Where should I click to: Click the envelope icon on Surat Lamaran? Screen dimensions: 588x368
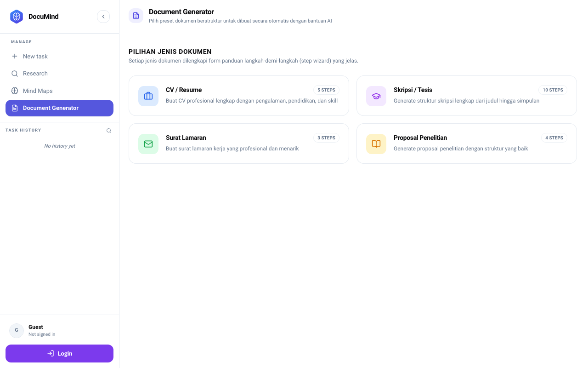(148, 144)
